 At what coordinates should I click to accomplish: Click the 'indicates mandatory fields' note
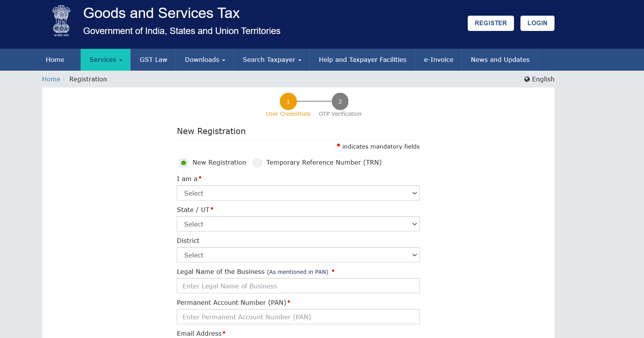pos(378,146)
